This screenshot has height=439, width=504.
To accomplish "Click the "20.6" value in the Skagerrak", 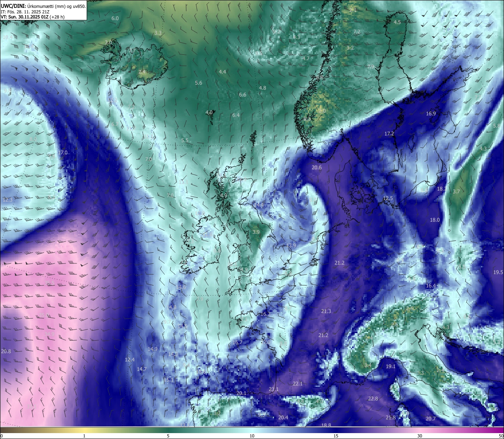I will pos(317,168).
